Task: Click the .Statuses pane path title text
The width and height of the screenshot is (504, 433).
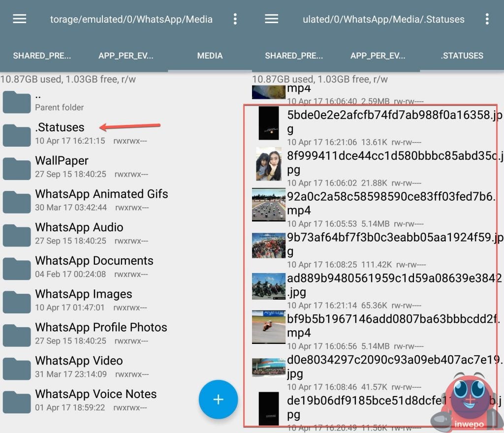Action: click(383, 19)
